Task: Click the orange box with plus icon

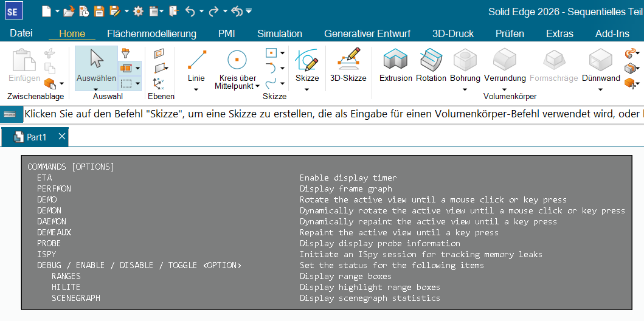Action: pyautogui.click(x=629, y=83)
